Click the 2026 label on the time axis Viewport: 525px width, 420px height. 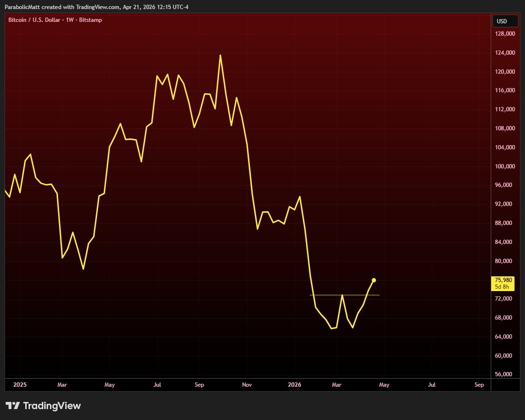[x=294, y=385]
